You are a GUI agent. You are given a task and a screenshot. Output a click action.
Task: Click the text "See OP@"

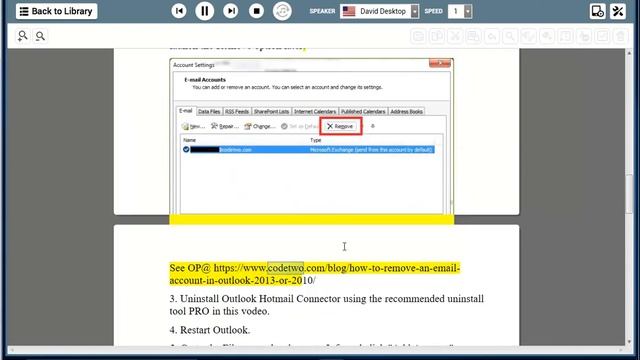190,268
